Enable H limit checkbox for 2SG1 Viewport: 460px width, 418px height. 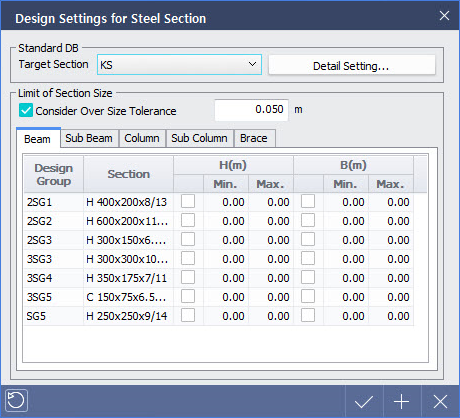(188, 201)
